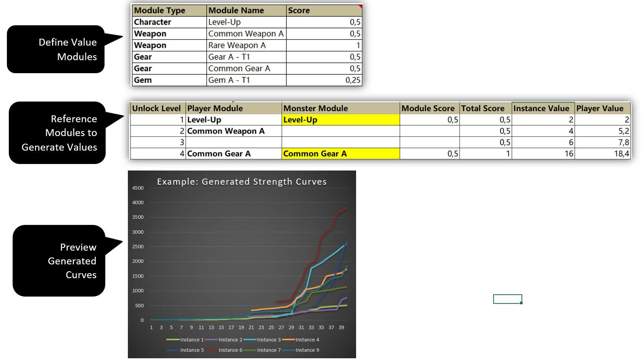Select 'Common Gear A' in Player Module column
This screenshot has width=644, height=364.
tap(234, 154)
